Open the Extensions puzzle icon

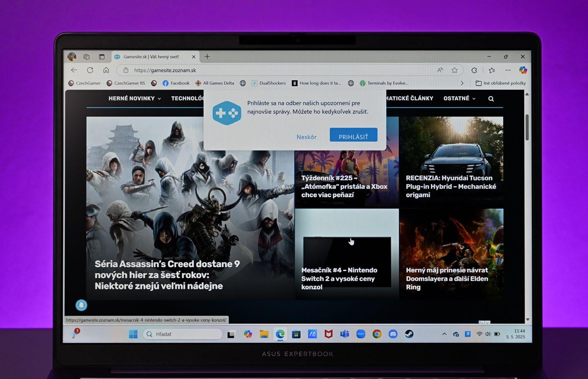click(474, 70)
